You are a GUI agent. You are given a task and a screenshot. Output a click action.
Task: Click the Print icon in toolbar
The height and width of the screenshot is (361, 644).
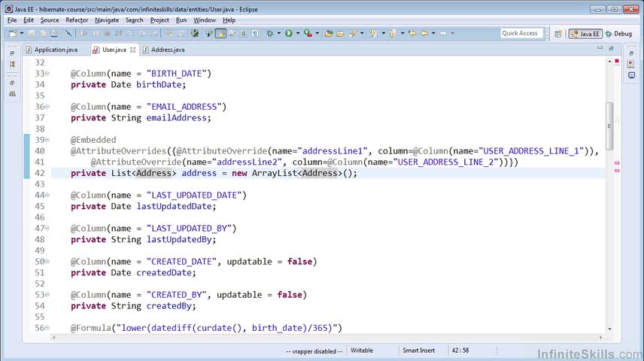(54, 33)
